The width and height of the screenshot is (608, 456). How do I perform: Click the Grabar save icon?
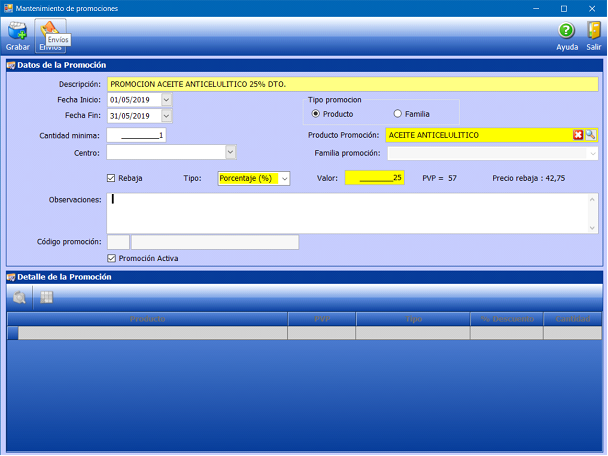(x=17, y=33)
